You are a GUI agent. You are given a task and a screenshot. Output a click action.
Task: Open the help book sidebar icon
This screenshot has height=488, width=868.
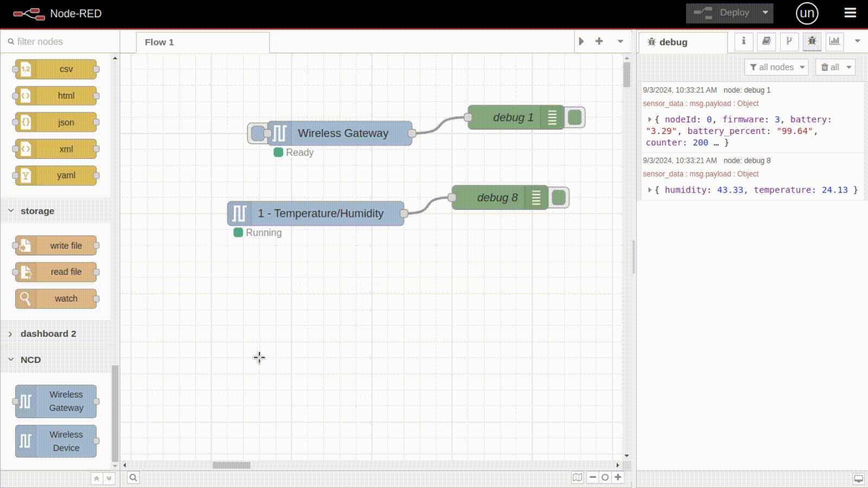766,41
